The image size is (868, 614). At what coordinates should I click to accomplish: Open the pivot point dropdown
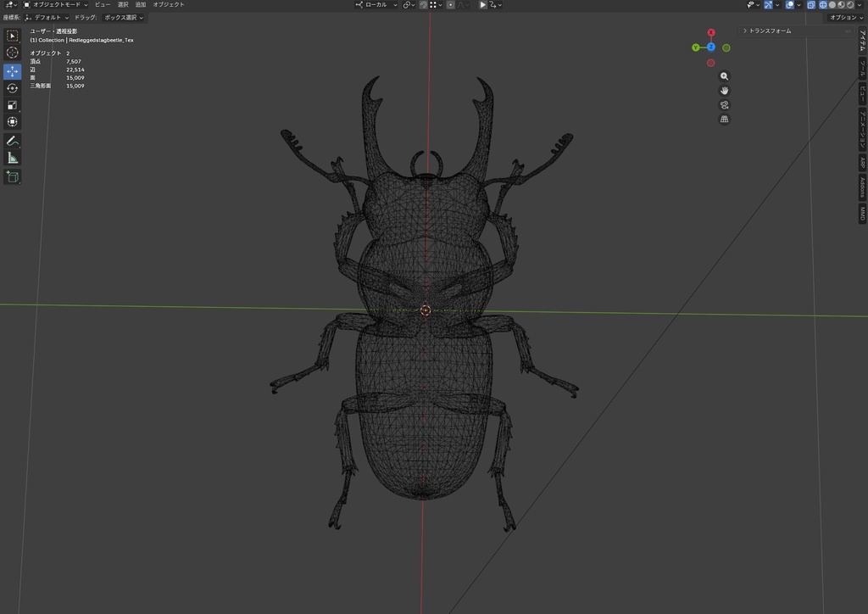click(x=409, y=4)
